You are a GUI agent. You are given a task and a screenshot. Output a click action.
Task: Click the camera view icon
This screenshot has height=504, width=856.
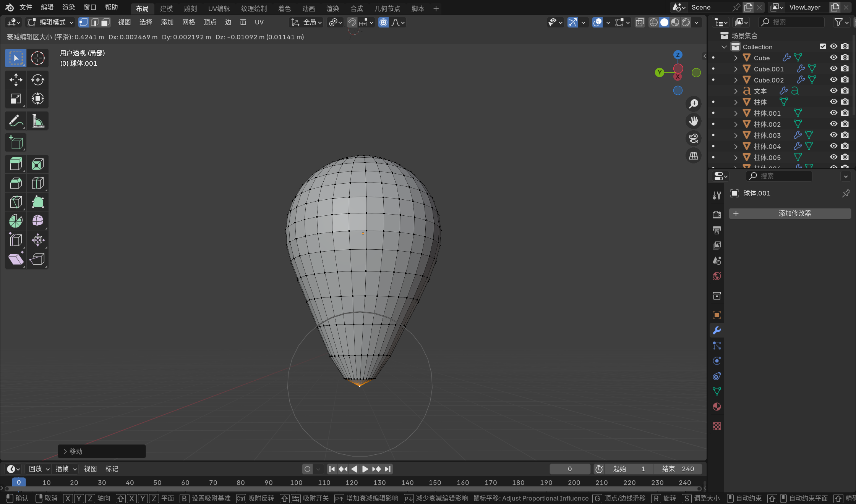point(693,138)
